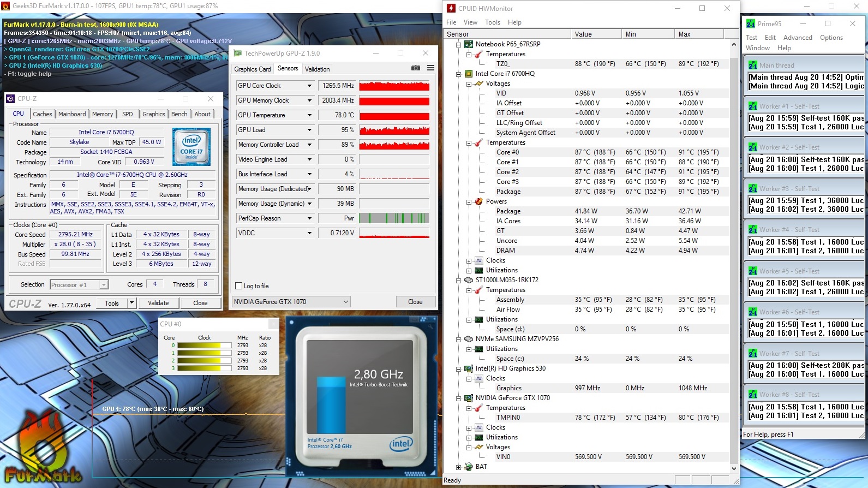Click the Intel Core i7 6700HQ chip icon
The width and height of the screenshot is (868, 488).
(x=469, y=74)
